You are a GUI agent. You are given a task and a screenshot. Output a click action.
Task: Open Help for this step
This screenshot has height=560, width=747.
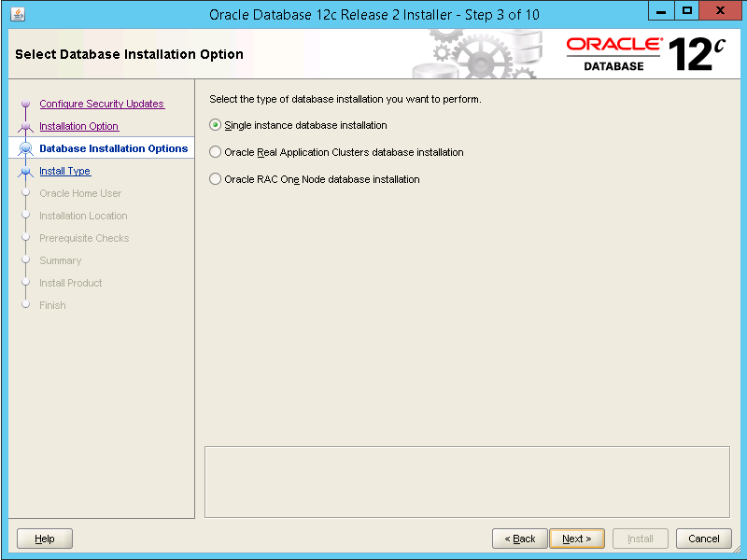45,539
